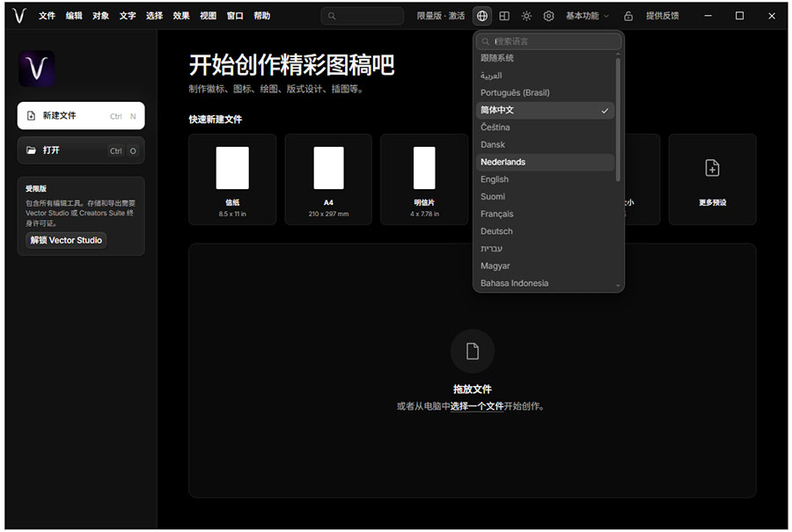Select Arabic العربية language option
792x532 pixels.
tap(545, 76)
